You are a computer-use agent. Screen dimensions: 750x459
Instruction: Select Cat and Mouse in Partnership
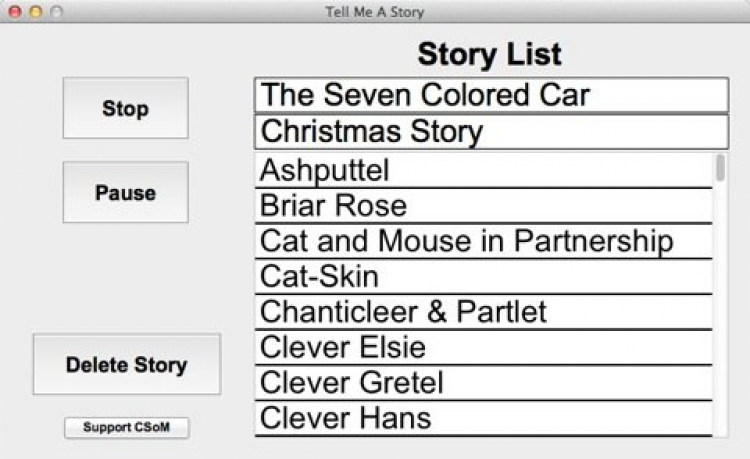[484, 241]
